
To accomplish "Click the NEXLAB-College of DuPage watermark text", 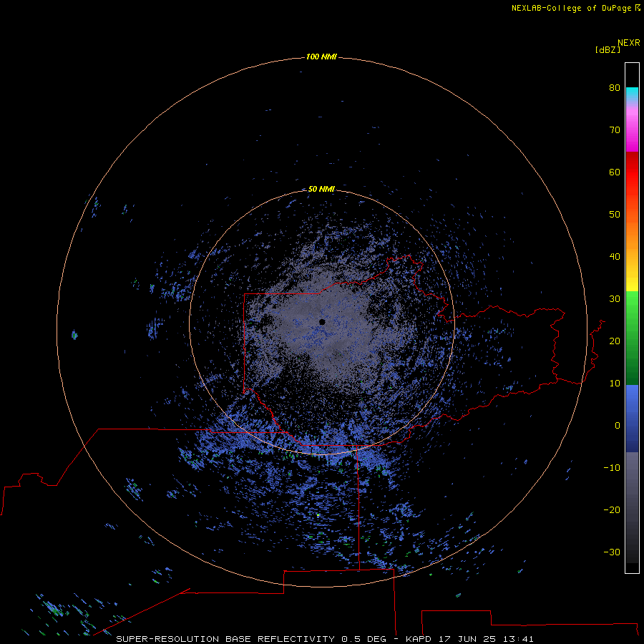I will 571,8.
